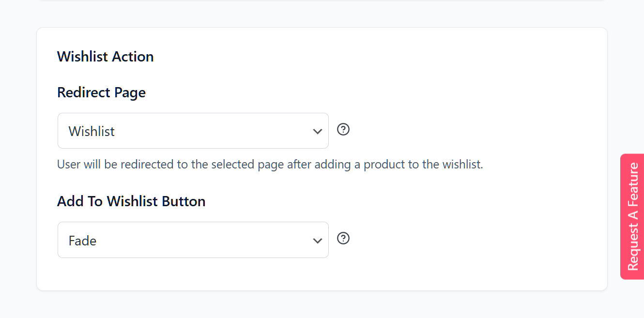Show the tooltip for the Redirect Page setting
The width and height of the screenshot is (644, 318).
coord(343,130)
